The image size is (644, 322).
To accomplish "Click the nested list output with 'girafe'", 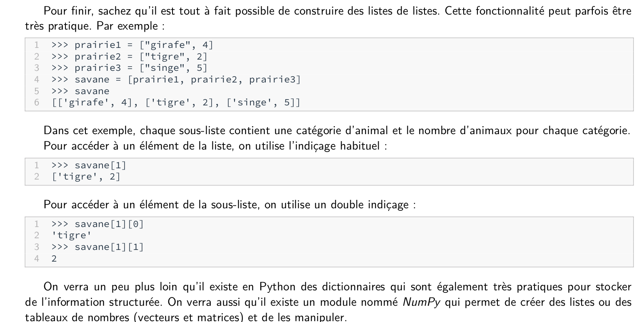I will 175,102.
